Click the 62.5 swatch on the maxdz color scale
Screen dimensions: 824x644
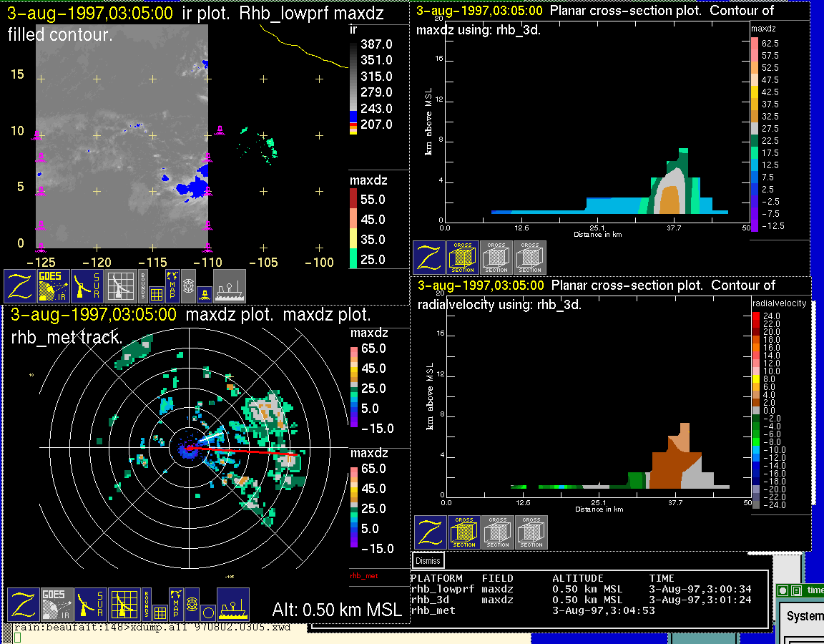(x=755, y=43)
